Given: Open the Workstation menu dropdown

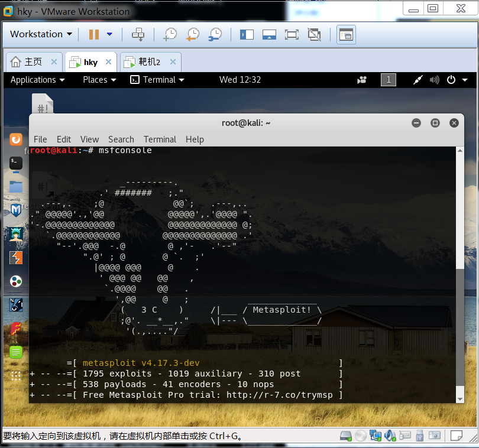Looking at the screenshot, I should click(x=41, y=34).
